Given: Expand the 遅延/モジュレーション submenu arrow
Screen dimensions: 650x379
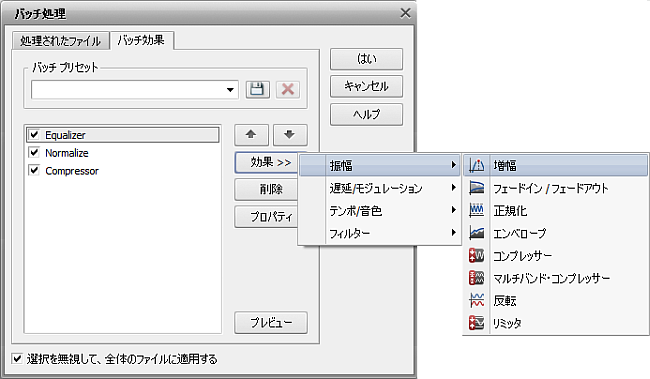Looking at the screenshot, I should (x=454, y=187).
